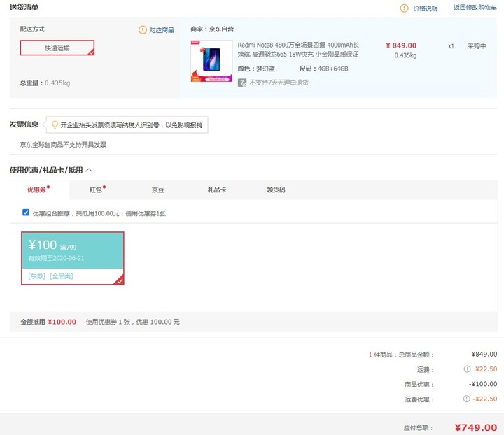Switch to the 礼品卡 tab
Image resolution: width=504 pixels, height=435 pixels.
point(217,190)
